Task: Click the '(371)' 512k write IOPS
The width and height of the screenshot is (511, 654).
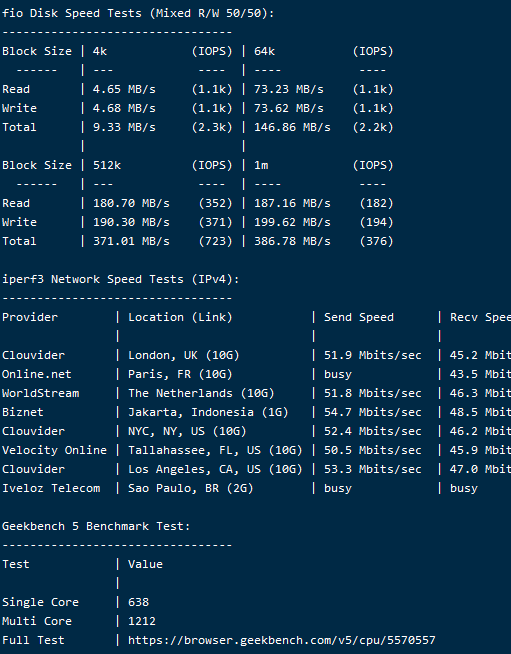Action: coord(215,222)
